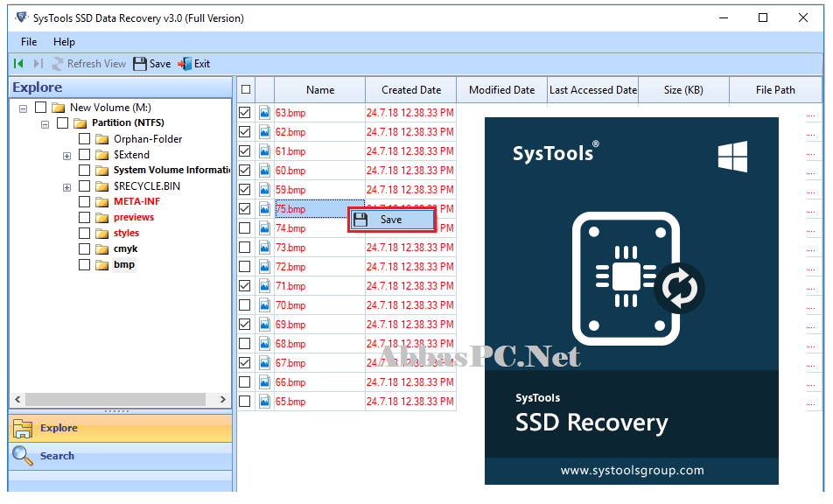This screenshot has width=833, height=504.
Task: Click the Explore pane folder icon
Action: (x=23, y=428)
